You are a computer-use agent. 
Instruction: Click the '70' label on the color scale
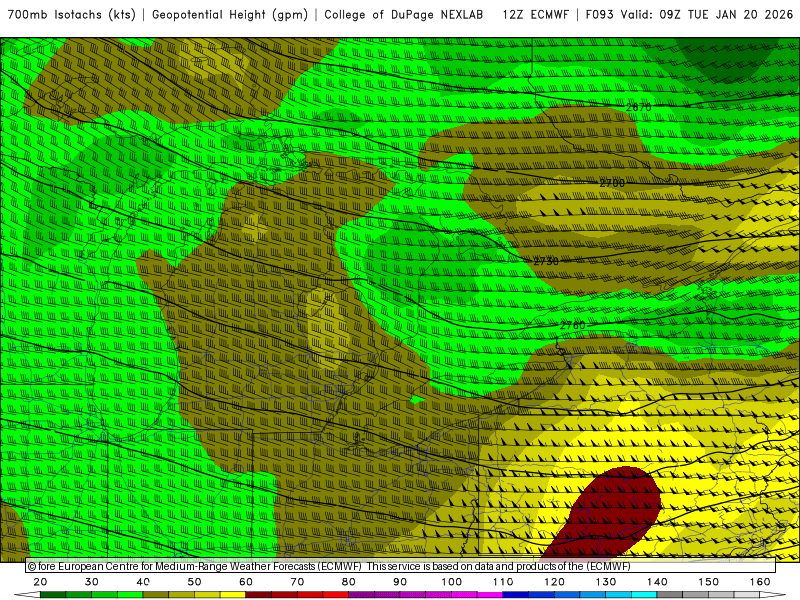297,582
